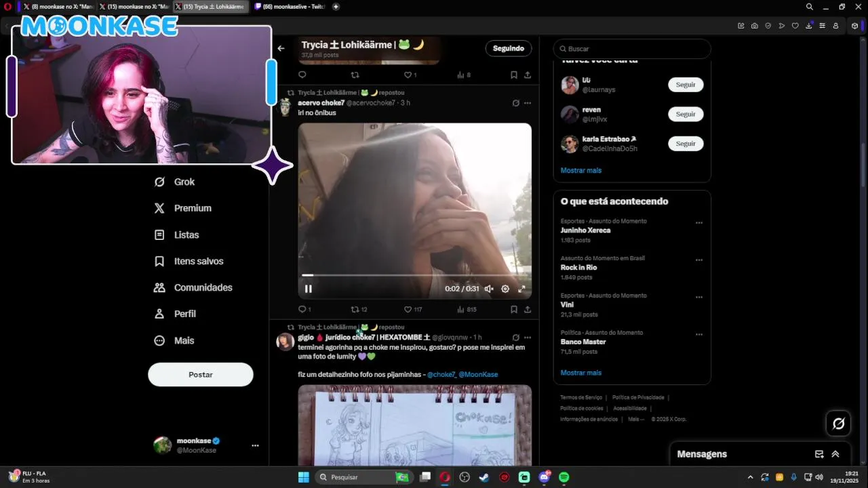This screenshot has height=488, width=868.
Task: Open Grok icon on acervo choke7 post
Action: click(516, 103)
